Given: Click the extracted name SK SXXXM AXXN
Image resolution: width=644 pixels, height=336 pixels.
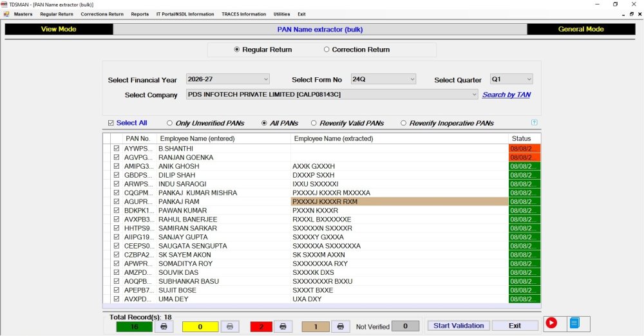Looking at the screenshot, I should click(399, 255).
